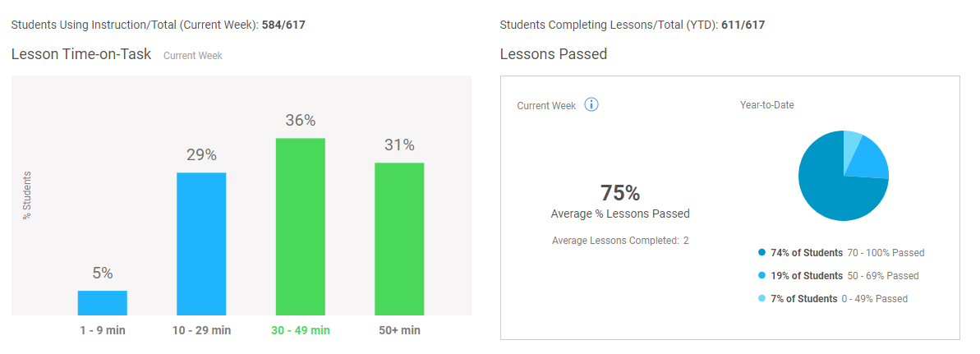The height and width of the screenshot is (354, 980).
Task: Click the small light blue pie slice
Action: (852, 147)
